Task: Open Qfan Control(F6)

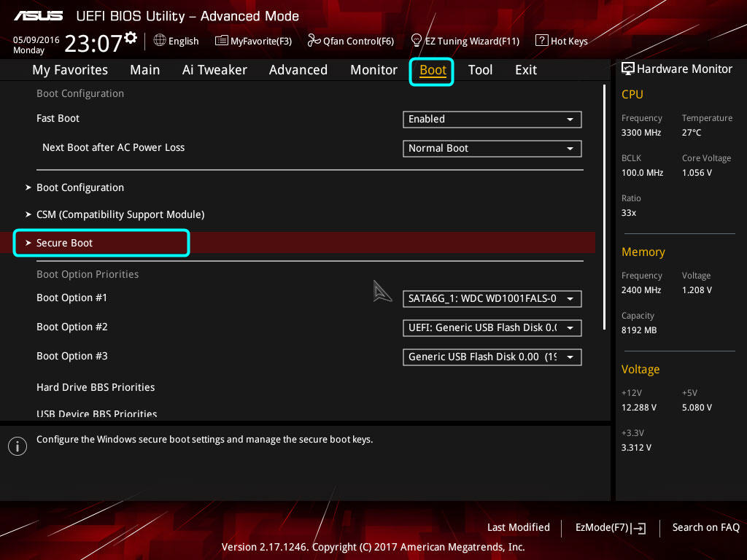Action: point(358,41)
